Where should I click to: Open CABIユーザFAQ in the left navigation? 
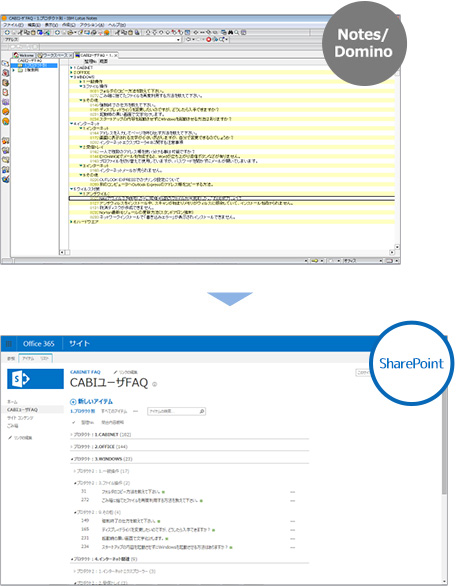[x=22, y=410]
